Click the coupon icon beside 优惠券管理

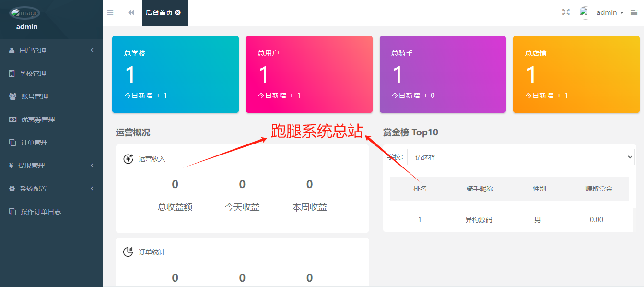(13, 119)
